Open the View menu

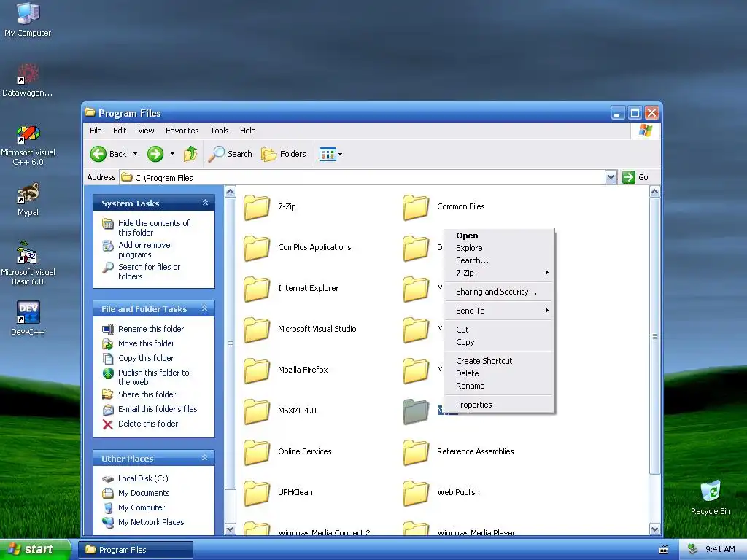[x=146, y=131]
